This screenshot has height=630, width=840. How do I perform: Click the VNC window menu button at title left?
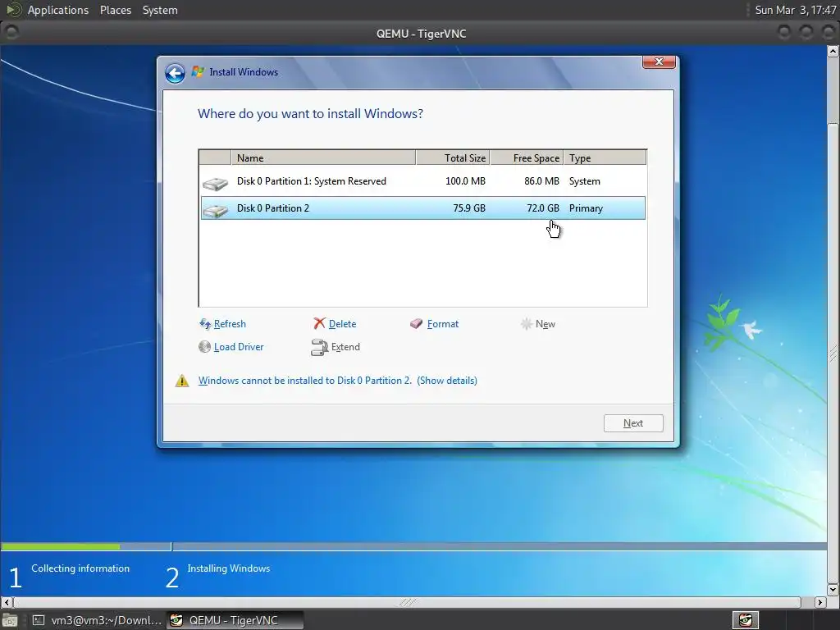[11, 33]
